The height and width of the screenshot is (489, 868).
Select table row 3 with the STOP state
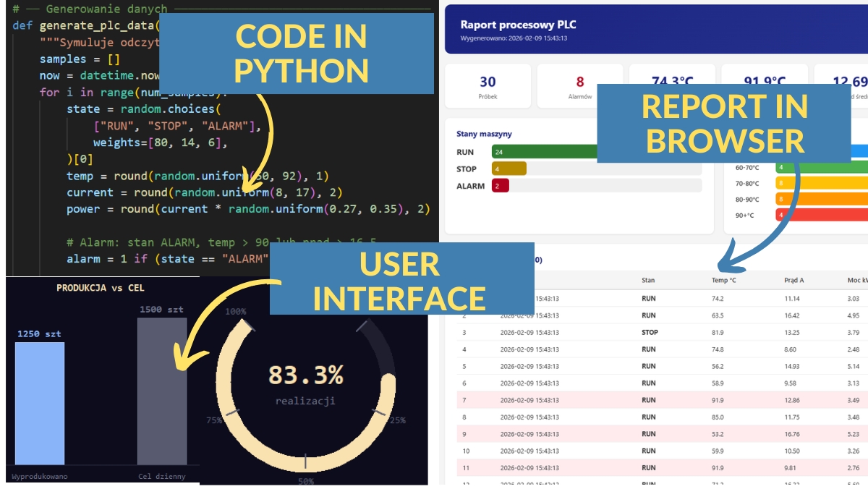[x=651, y=333]
